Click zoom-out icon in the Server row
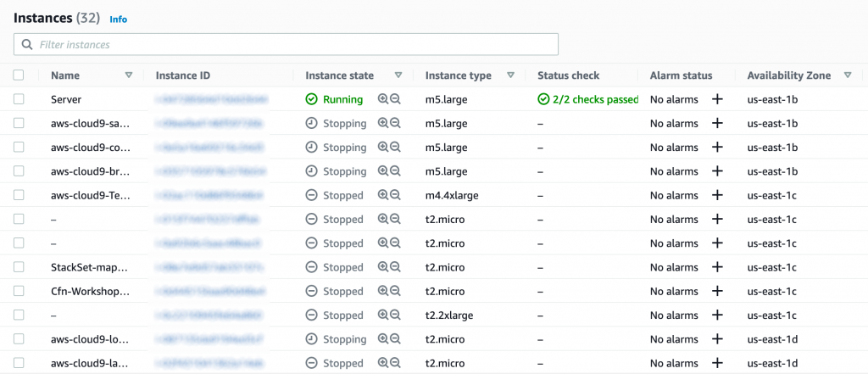Viewport: 868px width, 374px height. tap(395, 98)
